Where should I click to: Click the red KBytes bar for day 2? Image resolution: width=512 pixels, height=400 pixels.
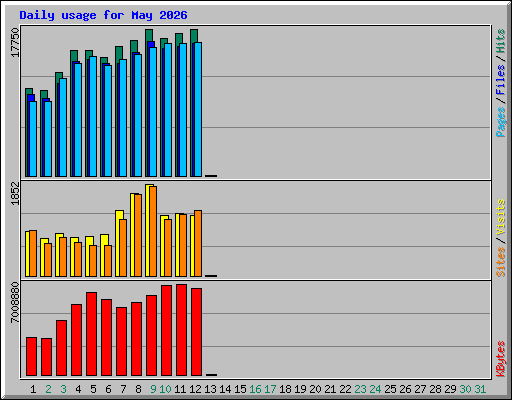pyautogui.click(x=46, y=357)
